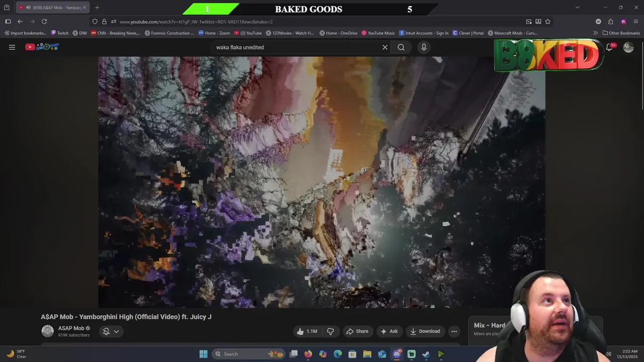The image size is (644, 362).
Task: Open 123Movies bookmark
Action: click(290, 33)
